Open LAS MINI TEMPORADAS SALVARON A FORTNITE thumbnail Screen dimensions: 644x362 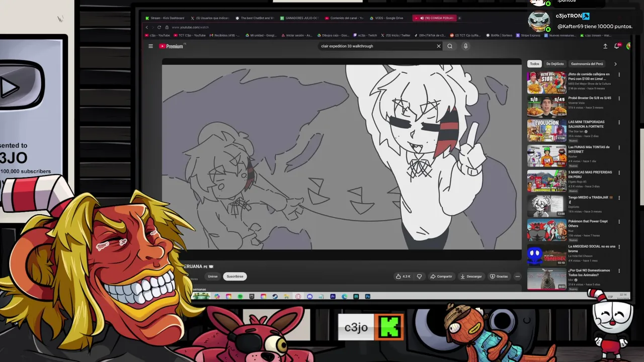click(546, 131)
